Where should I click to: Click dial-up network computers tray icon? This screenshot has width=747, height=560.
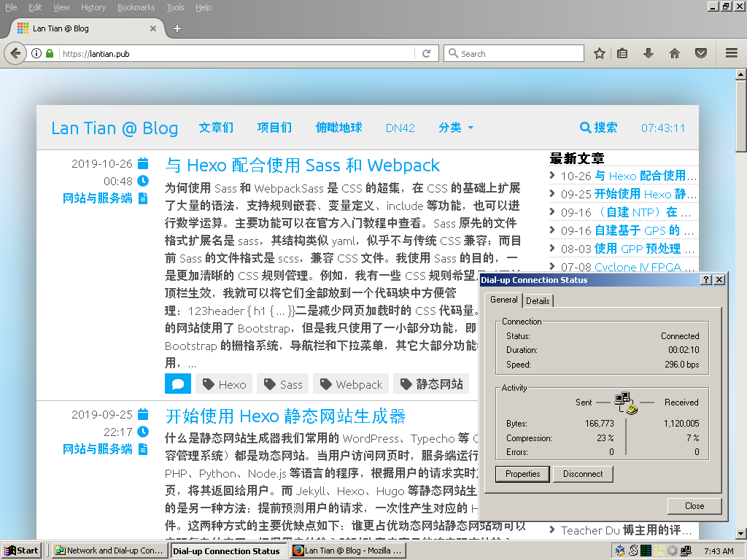click(x=686, y=551)
